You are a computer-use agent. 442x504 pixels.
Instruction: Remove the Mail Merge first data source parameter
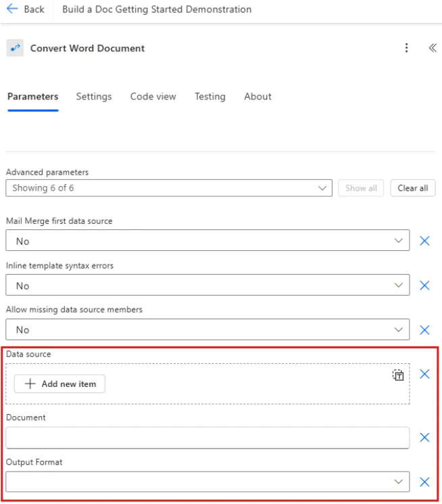[424, 240]
